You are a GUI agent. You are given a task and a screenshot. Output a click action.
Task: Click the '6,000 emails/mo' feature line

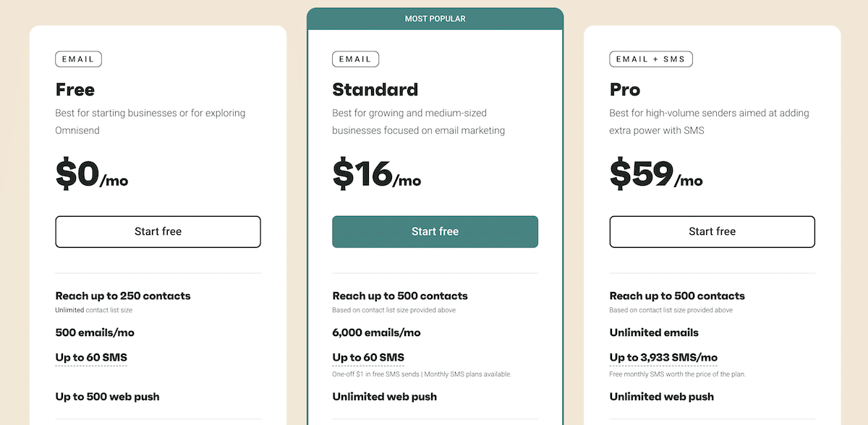tap(376, 332)
